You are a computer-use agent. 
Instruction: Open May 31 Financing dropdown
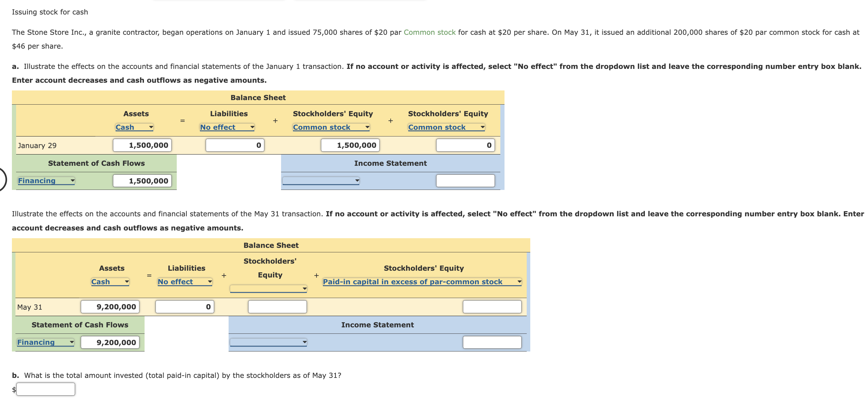pyautogui.click(x=45, y=342)
